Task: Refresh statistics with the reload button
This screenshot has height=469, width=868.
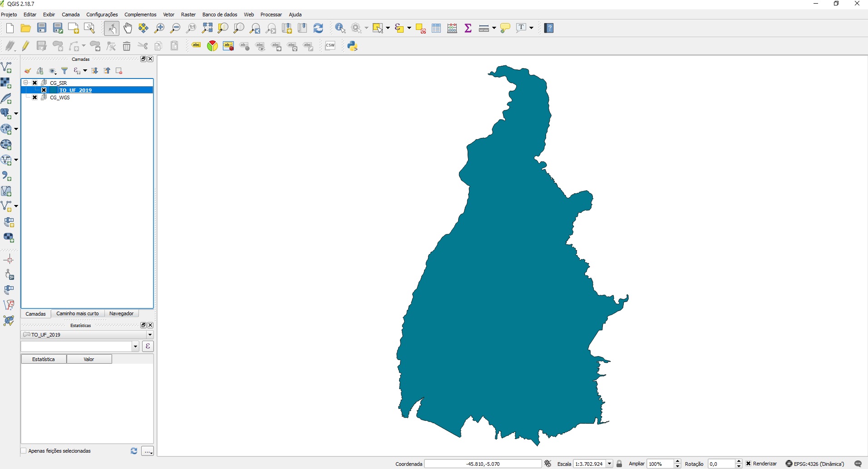Action: tap(134, 451)
